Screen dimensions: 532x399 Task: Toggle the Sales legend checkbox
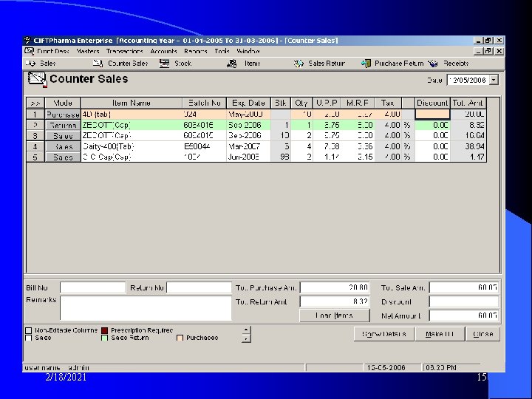(x=29, y=338)
